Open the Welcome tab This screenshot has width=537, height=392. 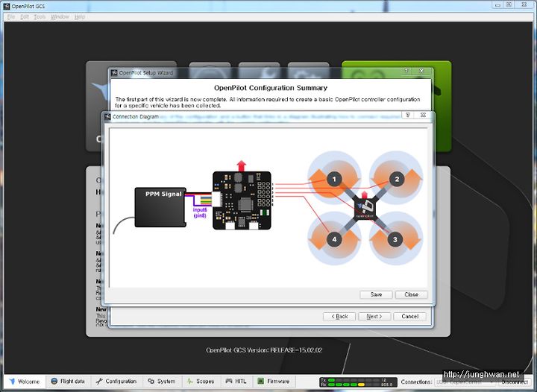pyautogui.click(x=25, y=382)
